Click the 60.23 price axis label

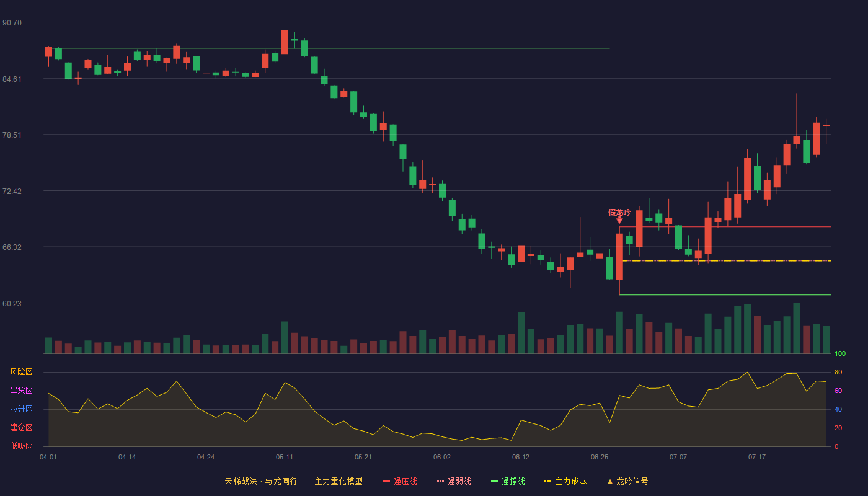click(x=12, y=303)
